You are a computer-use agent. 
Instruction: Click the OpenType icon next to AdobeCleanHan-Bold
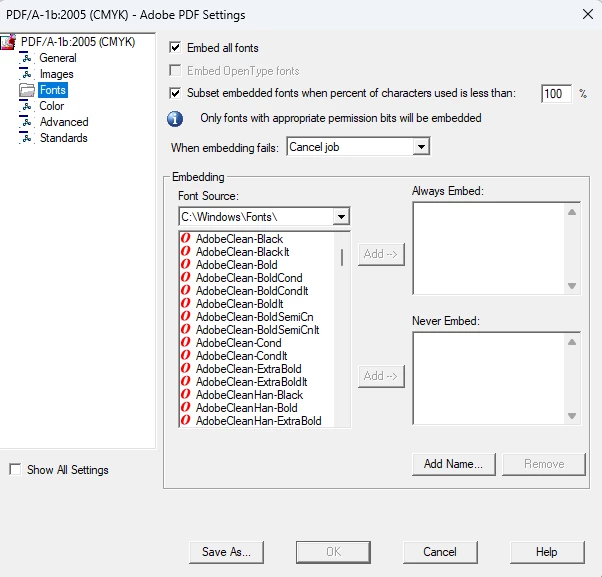(x=185, y=407)
